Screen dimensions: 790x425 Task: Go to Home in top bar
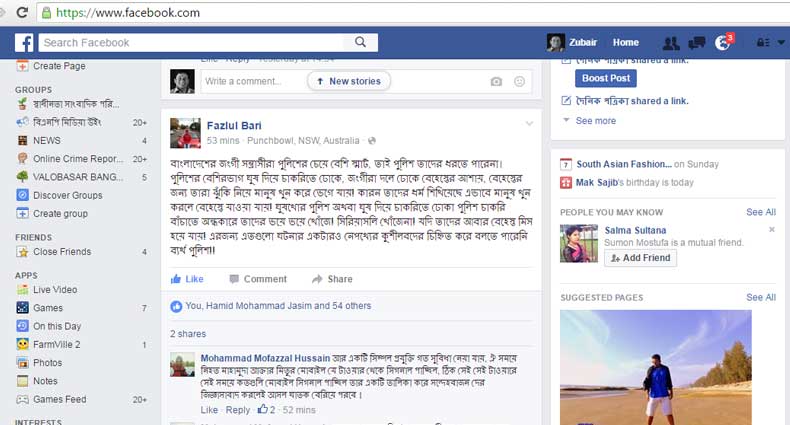[x=625, y=43]
